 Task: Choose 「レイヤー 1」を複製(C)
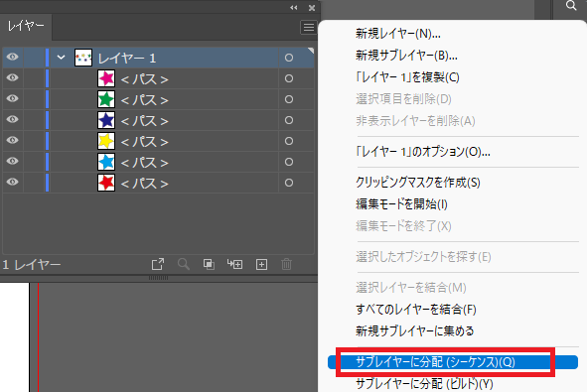(407, 77)
